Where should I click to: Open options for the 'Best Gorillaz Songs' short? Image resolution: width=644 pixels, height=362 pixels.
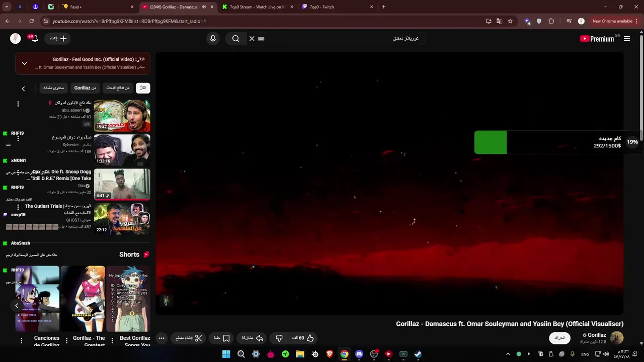[x=112, y=341]
